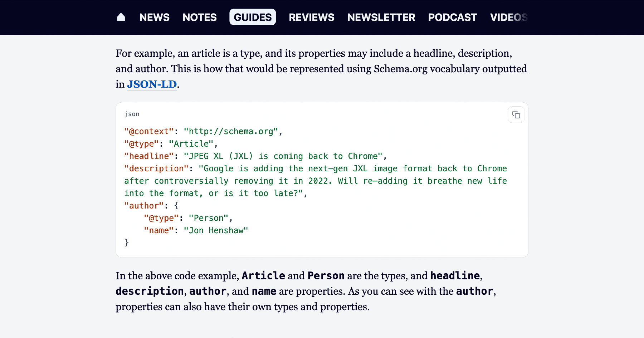Open the PODCAST page
Viewport: 644px width, 338px height.
tap(453, 17)
